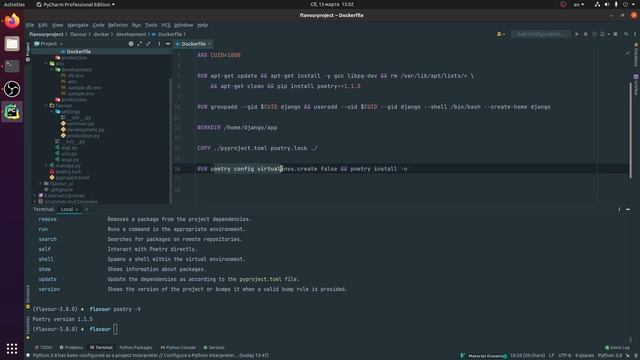Hide the Terminal tool window
The width and height of the screenshot is (640, 360).
tap(628, 209)
